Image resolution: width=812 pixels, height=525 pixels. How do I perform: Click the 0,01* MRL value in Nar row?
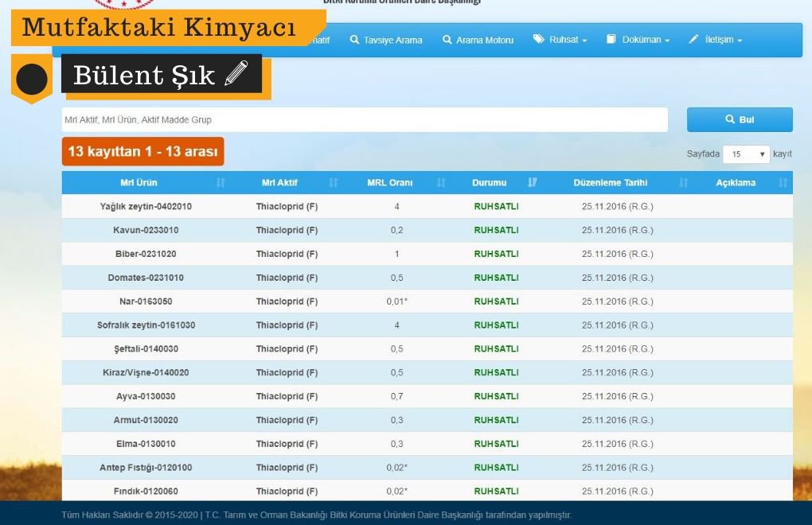[397, 301]
